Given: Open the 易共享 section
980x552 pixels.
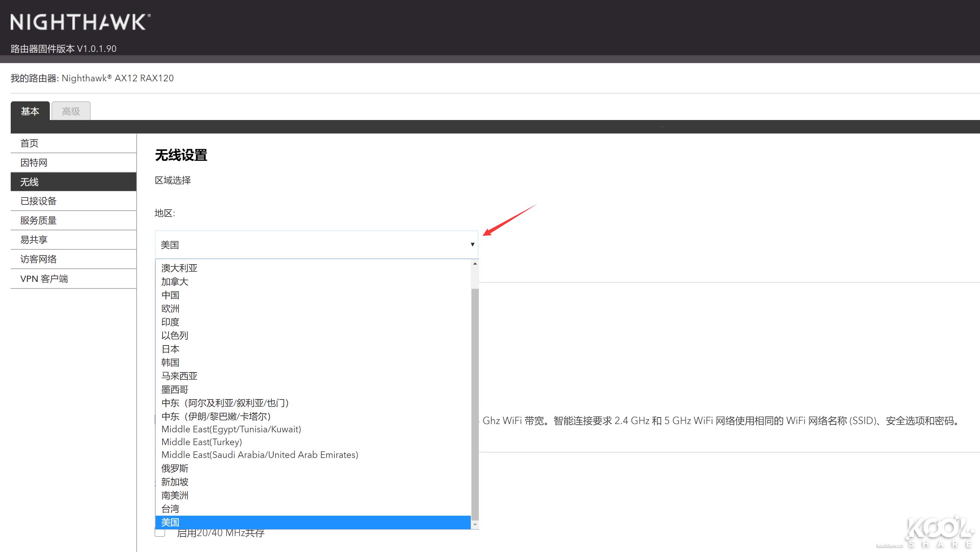Looking at the screenshot, I should 34,239.
